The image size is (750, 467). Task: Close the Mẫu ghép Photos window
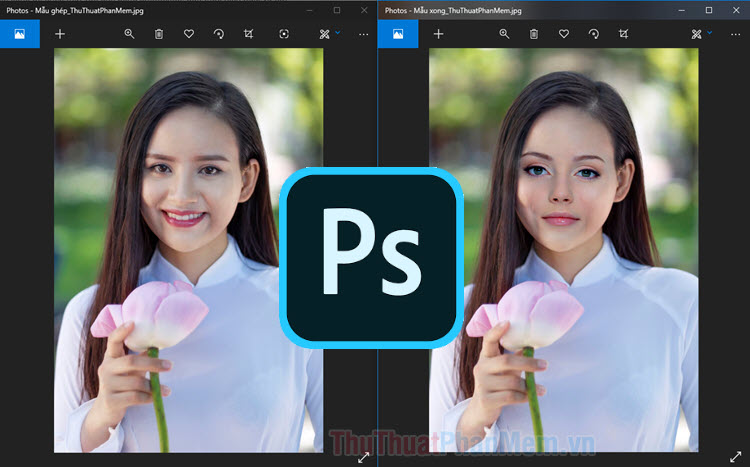(x=364, y=10)
